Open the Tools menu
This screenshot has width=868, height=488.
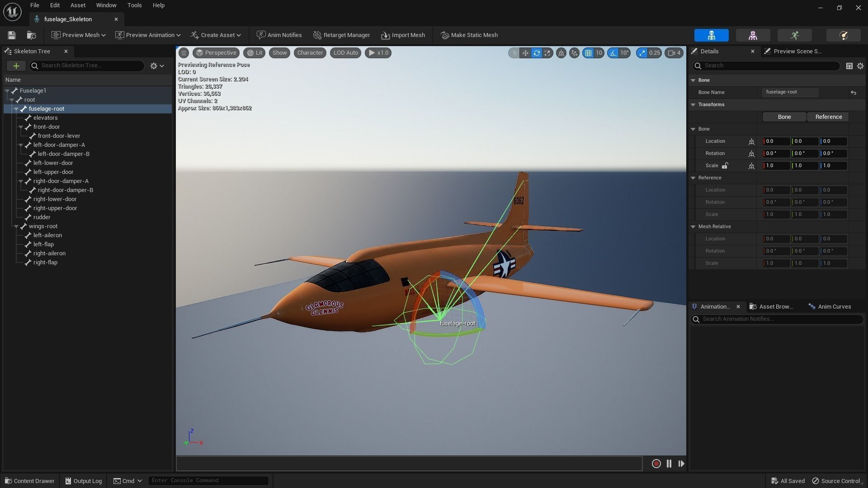[134, 5]
